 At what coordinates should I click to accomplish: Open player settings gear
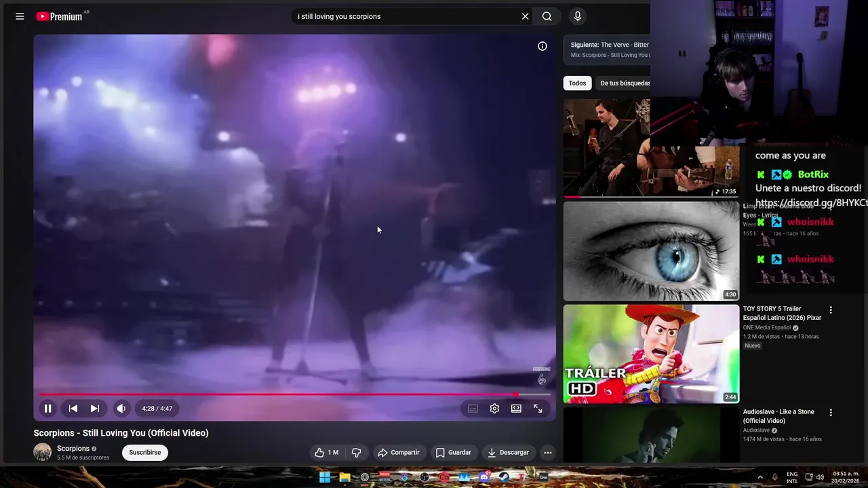click(x=494, y=409)
